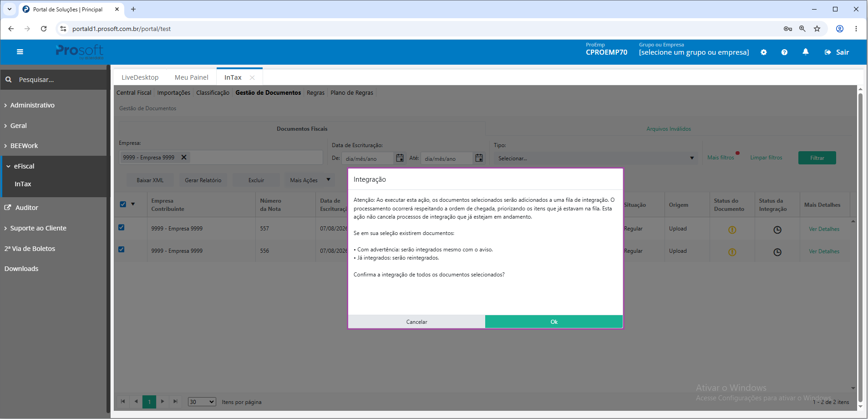Click calendar icon beside 'De' date
The width and height of the screenshot is (868, 419).
[400, 158]
